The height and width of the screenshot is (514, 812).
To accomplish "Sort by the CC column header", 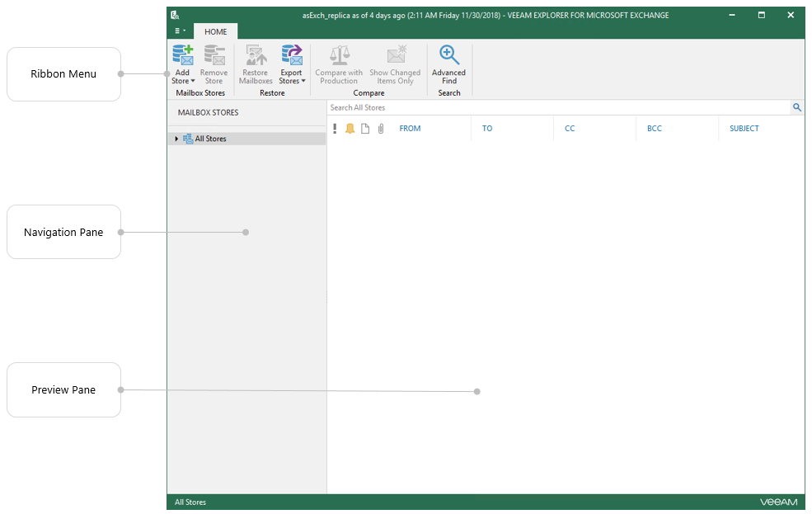I will coord(570,129).
